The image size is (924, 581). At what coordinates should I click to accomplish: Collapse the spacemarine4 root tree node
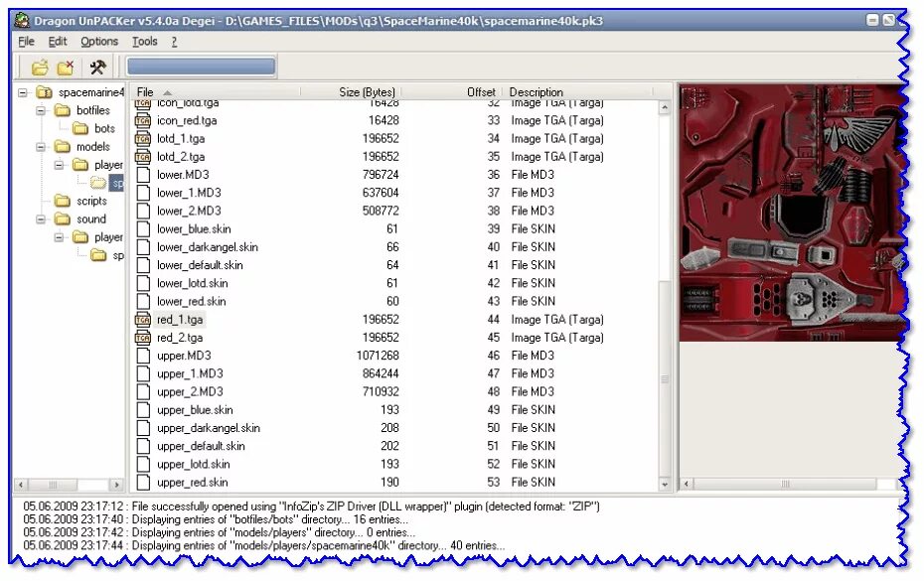(x=23, y=92)
